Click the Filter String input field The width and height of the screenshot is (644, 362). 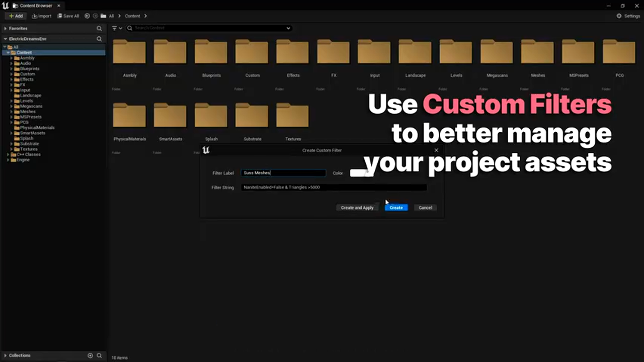pyautogui.click(x=333, y=188)
